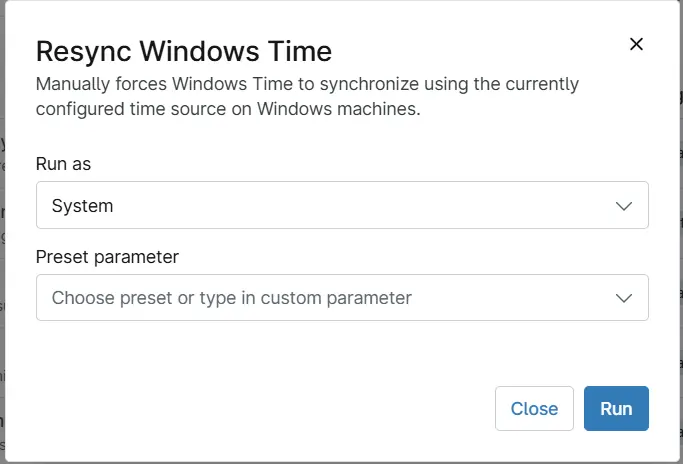
Task: Click the empty area left of the Close button
Action: (261, 408)
